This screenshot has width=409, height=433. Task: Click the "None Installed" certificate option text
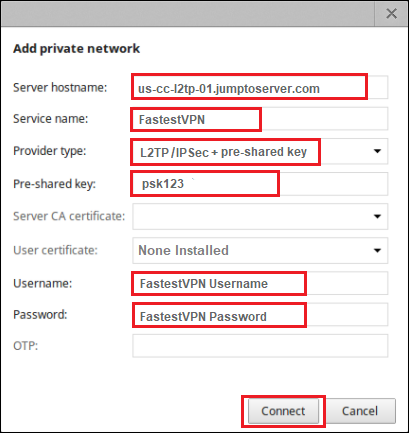point(183,250)
